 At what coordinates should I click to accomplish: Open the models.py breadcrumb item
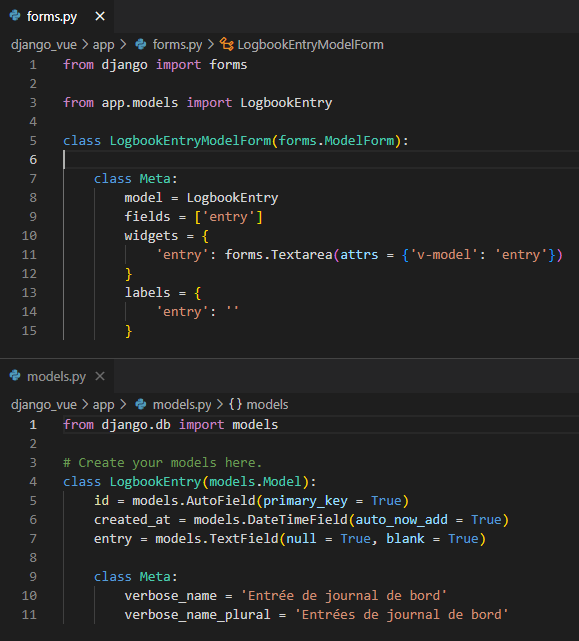[182, 404]
